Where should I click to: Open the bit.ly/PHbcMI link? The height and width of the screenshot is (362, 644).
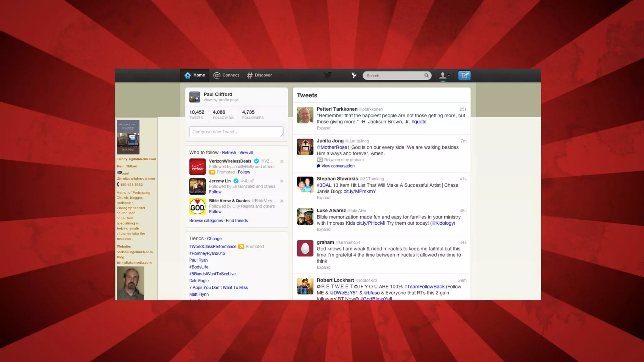tap(371, 223)
